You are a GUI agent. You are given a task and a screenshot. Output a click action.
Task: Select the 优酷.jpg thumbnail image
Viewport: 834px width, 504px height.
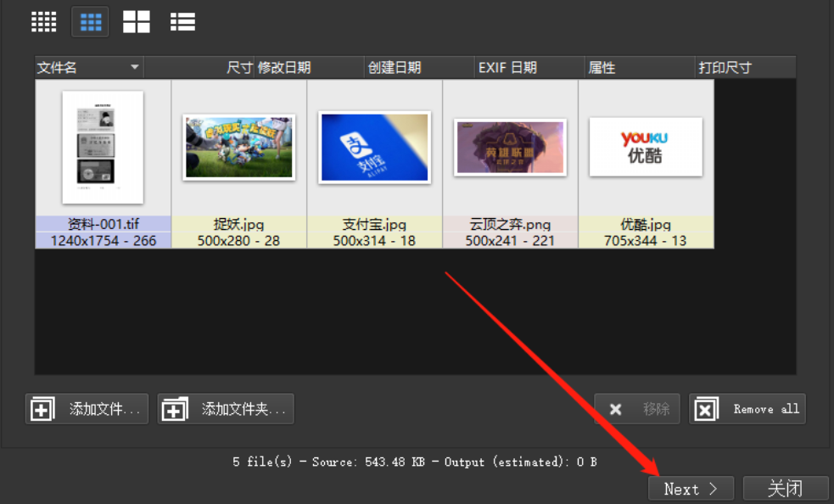pos(646,147)
